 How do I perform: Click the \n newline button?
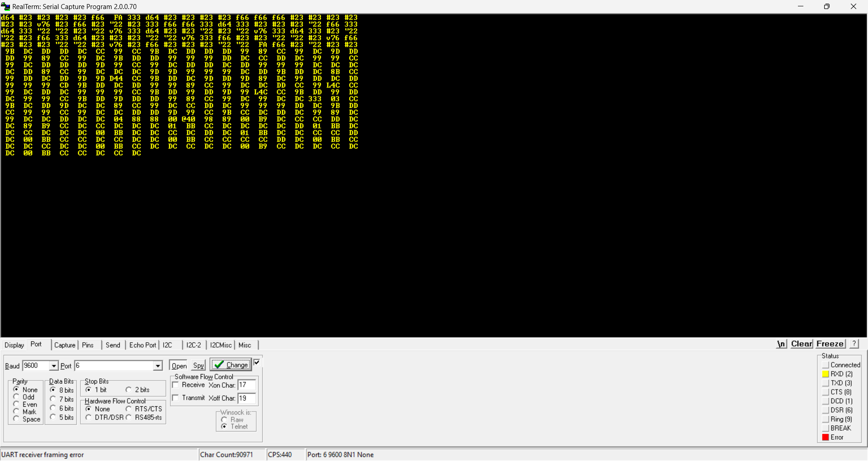(x=782, y=344)
